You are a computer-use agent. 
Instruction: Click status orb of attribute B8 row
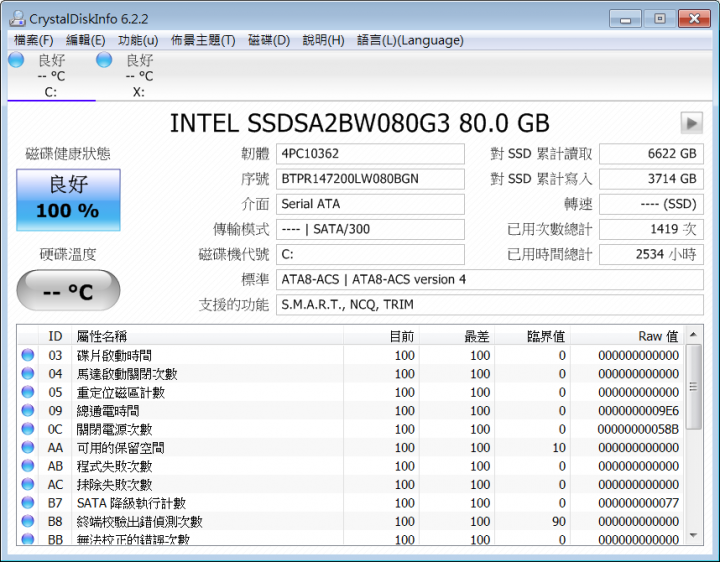[28, 521]
